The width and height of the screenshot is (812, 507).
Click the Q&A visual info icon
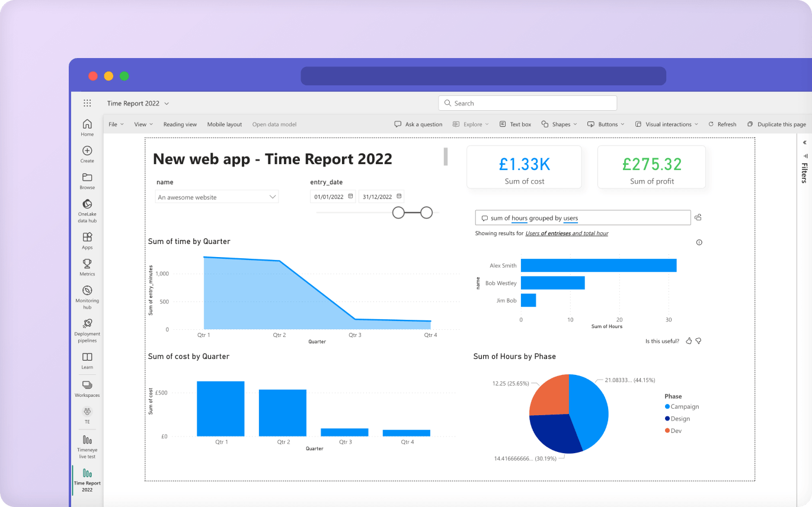699,242
